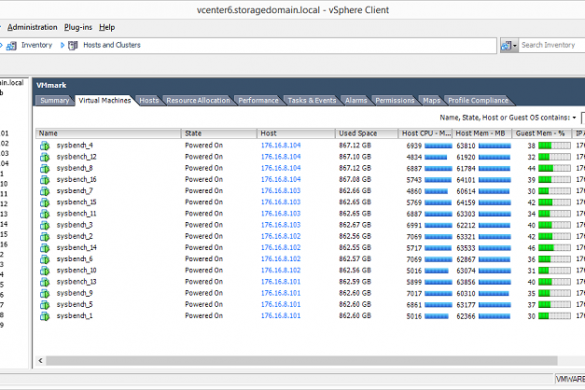Click the horizontal scrollbar track
The height and width of the screenshot is (390, 585).
301,361
